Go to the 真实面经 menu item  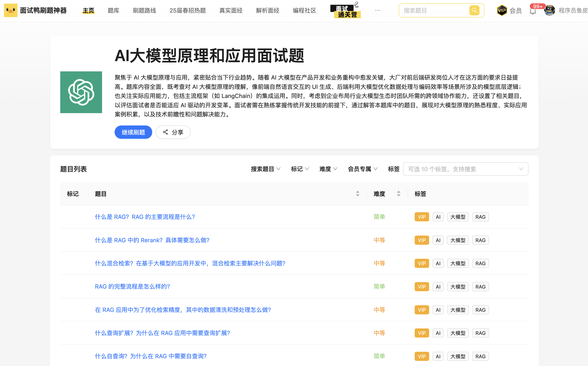point(231,11)
